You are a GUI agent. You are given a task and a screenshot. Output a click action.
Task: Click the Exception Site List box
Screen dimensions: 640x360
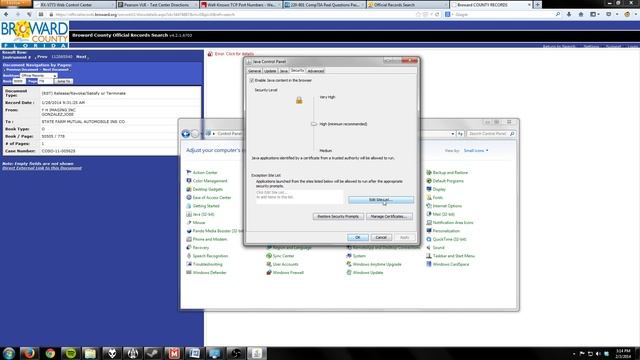click(x=299, y=196)
